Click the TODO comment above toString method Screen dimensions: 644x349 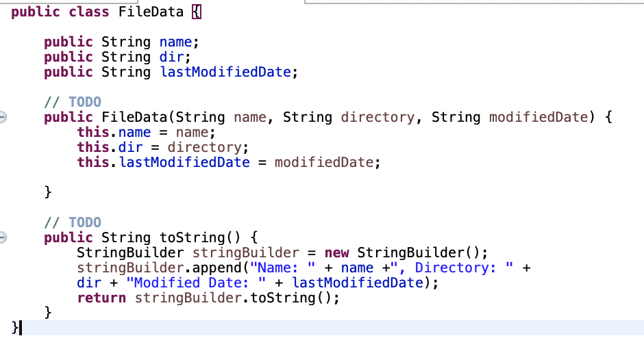point(73,222)
